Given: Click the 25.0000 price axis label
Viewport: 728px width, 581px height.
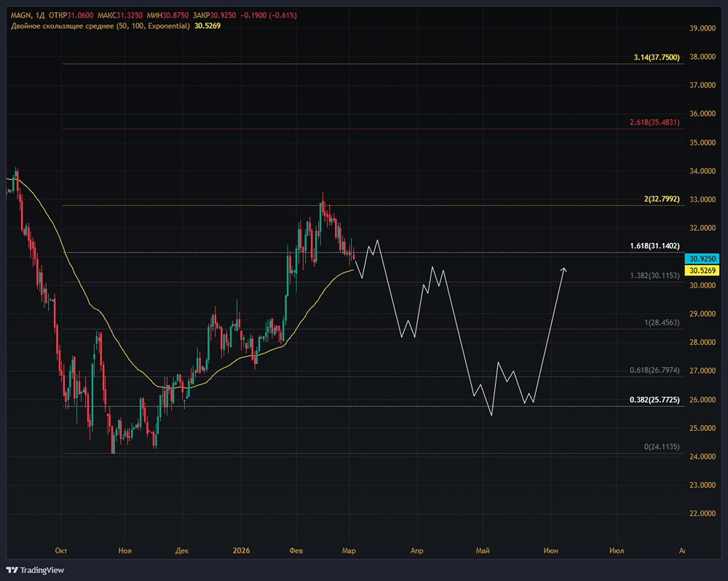Looking at the screenshot, I should (x=703, y=427).
